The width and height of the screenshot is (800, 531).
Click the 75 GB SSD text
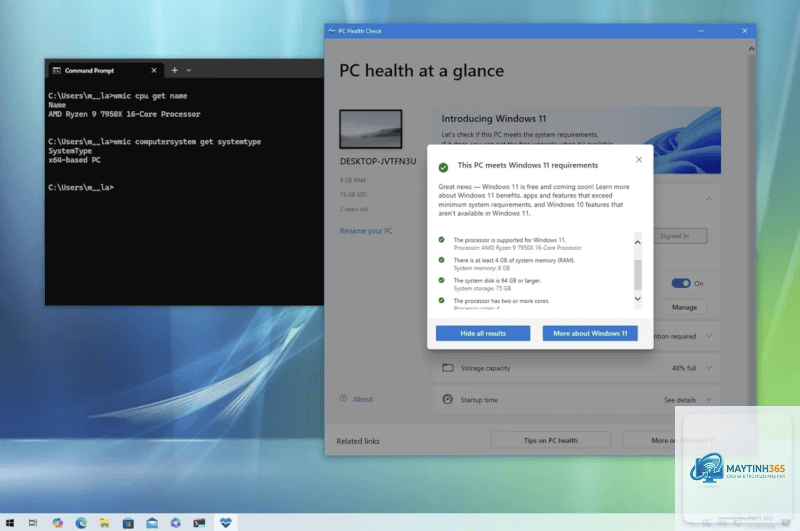click(353, 194)
